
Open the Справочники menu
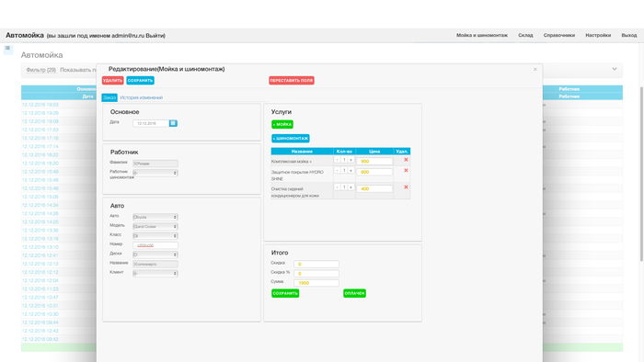559,35
